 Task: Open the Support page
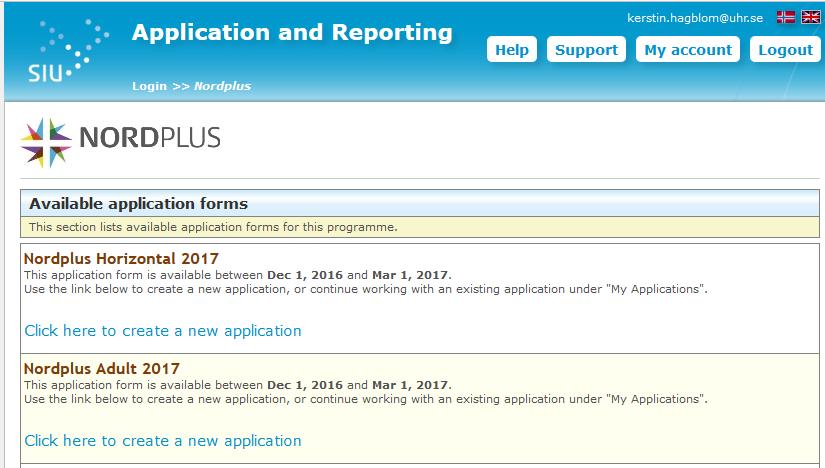pyautogui.click(x=586, y=49)
